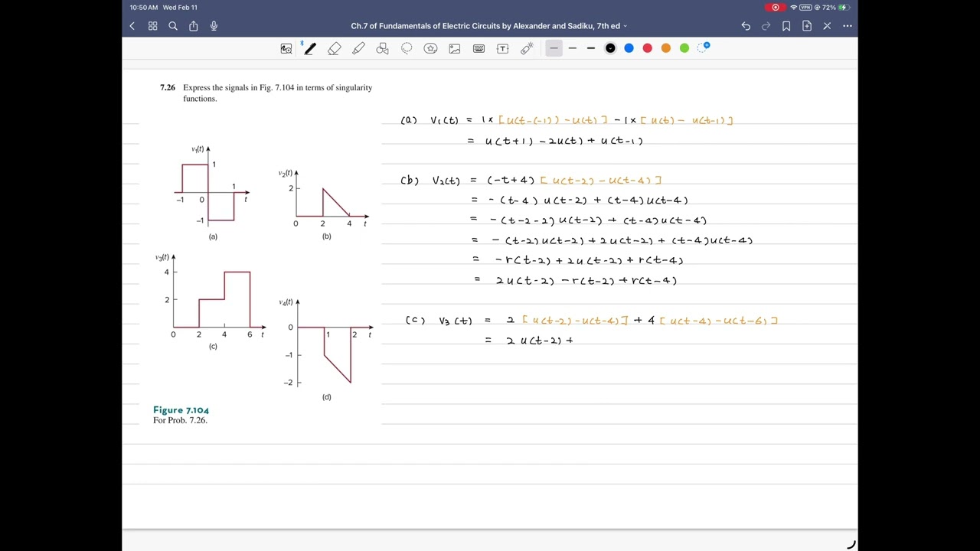Select the text box tool
Screen dimensions: 980x551
pos(502,48)
